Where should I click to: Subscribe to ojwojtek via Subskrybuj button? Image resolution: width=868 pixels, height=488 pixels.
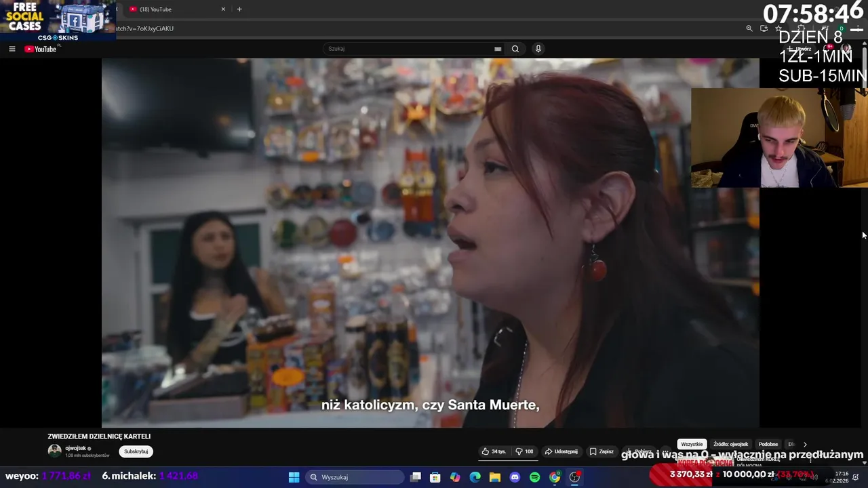point(136,451)
